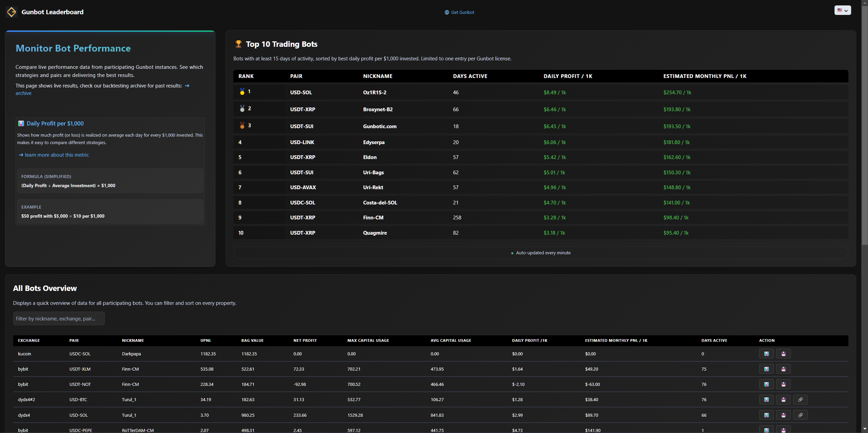Click floppy disk icon in RoTTerDAM-CM row
This screenshot has height=433, width=868.
tap(783, 429)
